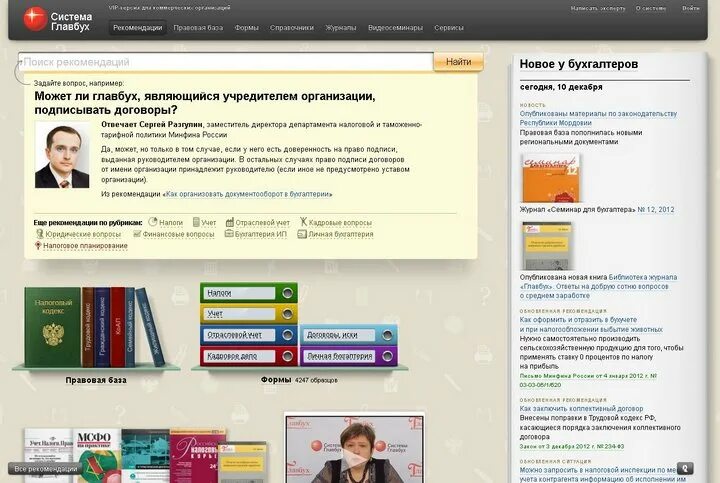Open the recommendation on выбытие животных

591,324
